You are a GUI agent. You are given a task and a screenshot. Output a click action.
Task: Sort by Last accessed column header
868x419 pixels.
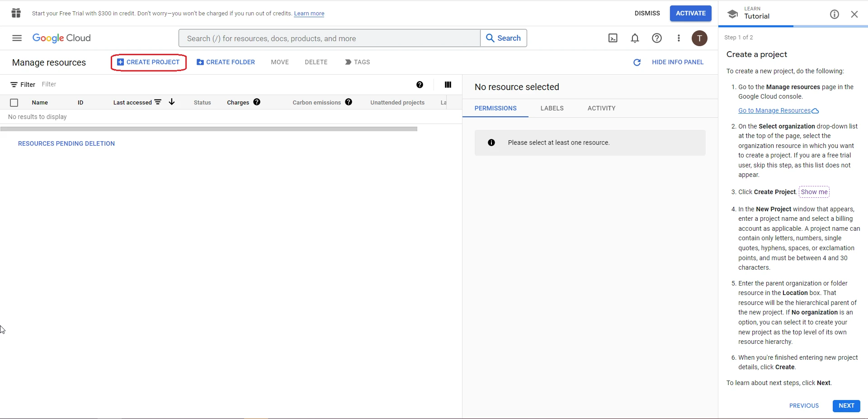coord(132,103)
